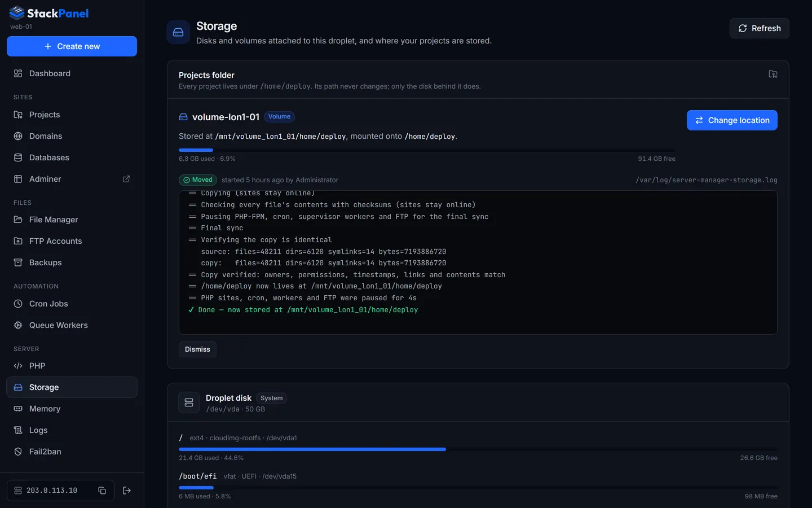The width and height of the screenshot is (812, 508).
Task: Click the projects folder icon top right
Action: coord(773,74)
